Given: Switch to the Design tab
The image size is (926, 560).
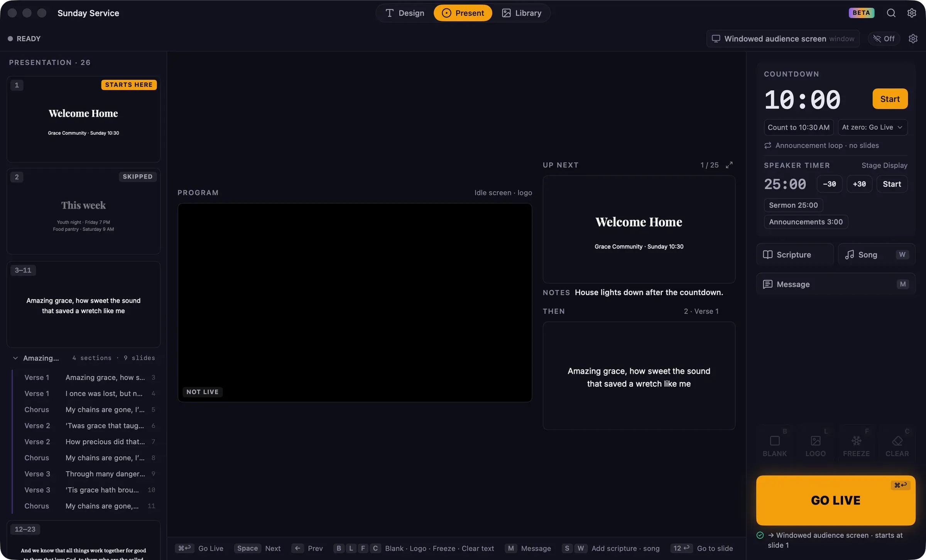Looking at the screenshot, I should pyautogui.click(x=405, y=13).
